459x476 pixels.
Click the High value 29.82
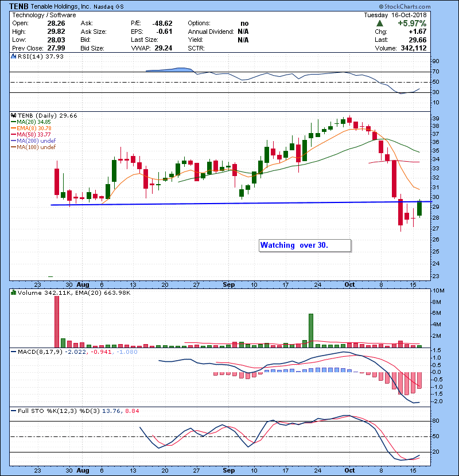tap(56, 32)
